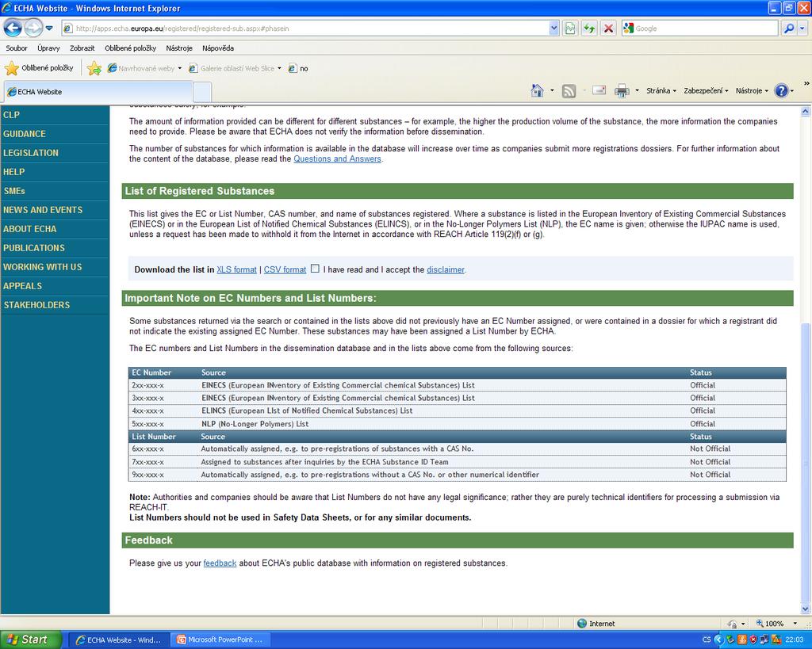This screenshot has width=812, height=649.
Task: Switch to Microsoft PowerPoint taskbar button
Action: 220,639
